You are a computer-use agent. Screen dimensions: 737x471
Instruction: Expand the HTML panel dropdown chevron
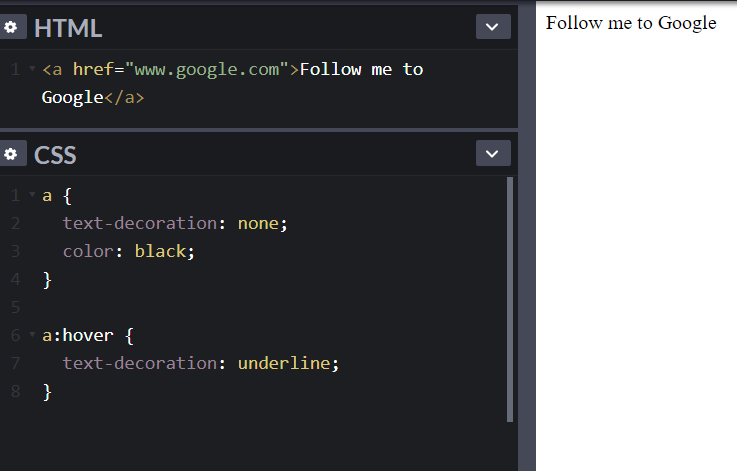click(x=493, y=27)
